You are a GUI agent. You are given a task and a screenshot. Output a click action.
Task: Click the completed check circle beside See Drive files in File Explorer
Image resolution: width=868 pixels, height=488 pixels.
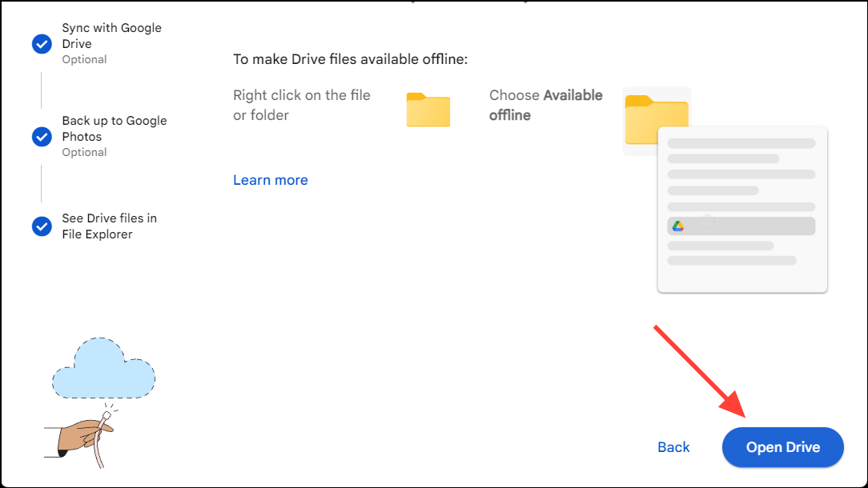tap(42, 226)
